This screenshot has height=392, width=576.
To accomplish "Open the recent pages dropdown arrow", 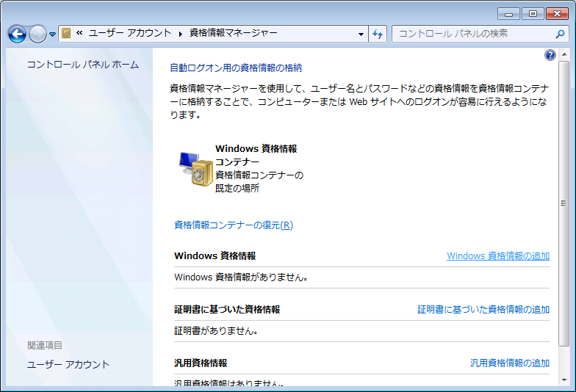I will pyautogui.click(x=53, y=34).
